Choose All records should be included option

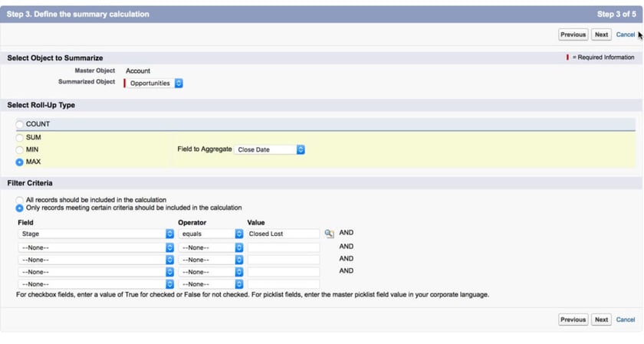pyautogui.click(x=19, y=200)
